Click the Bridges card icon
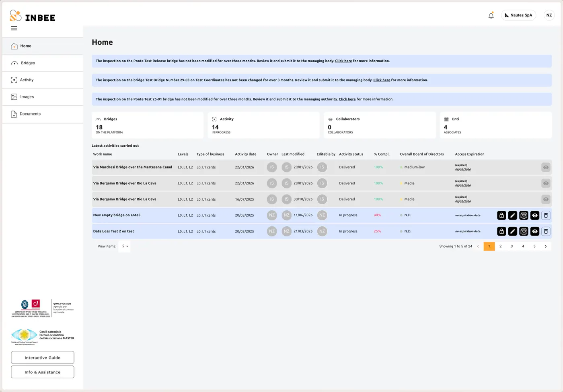The image size is (563, 392). pos(98,119)
